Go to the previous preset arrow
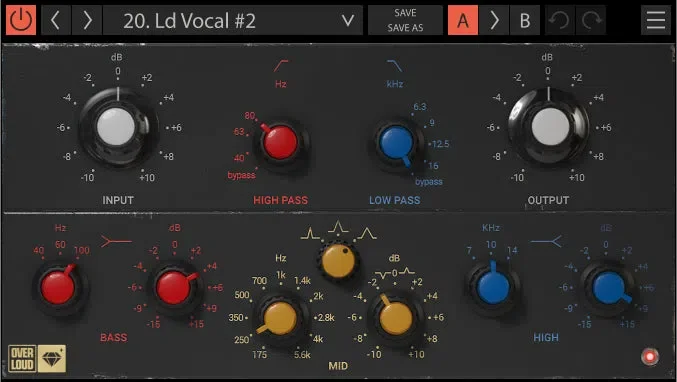Image resolution: width=677 pixels, height=382 pixels. coord(55,20)
